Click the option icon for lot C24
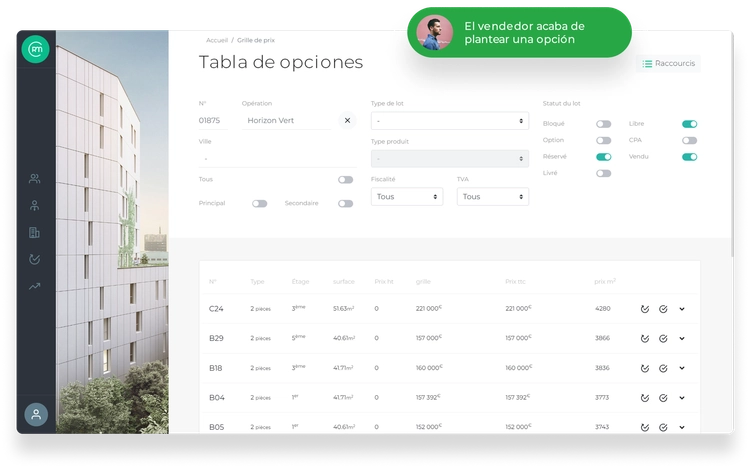 coord(645,309)
